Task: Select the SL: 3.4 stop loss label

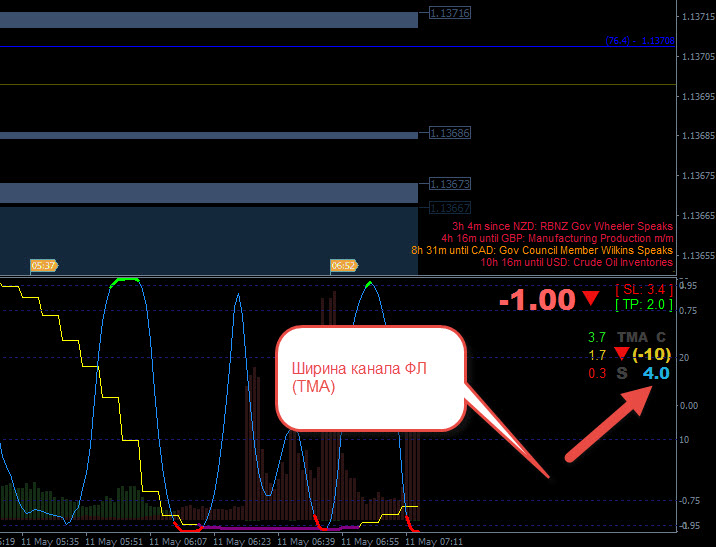Action: [x=644, y=289]
